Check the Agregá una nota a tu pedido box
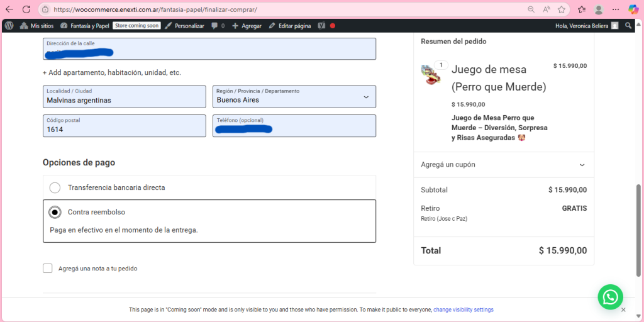Screen dimensions: 644x322 tap(48, 269)
